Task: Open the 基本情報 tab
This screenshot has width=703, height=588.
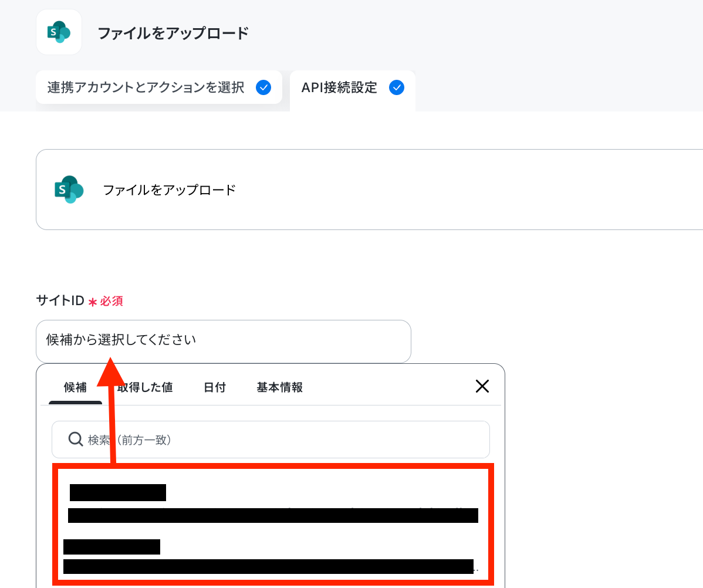Action: click(279, 387)
